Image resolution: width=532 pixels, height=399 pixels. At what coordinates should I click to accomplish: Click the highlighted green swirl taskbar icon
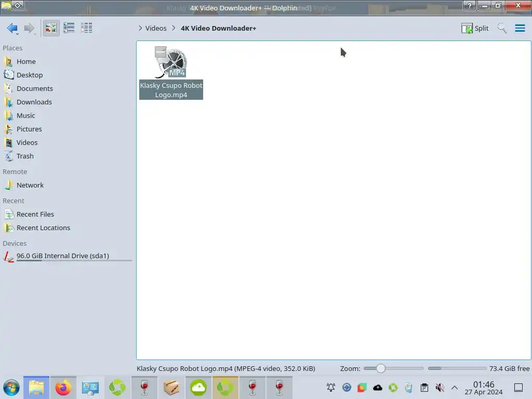point(225,388)
